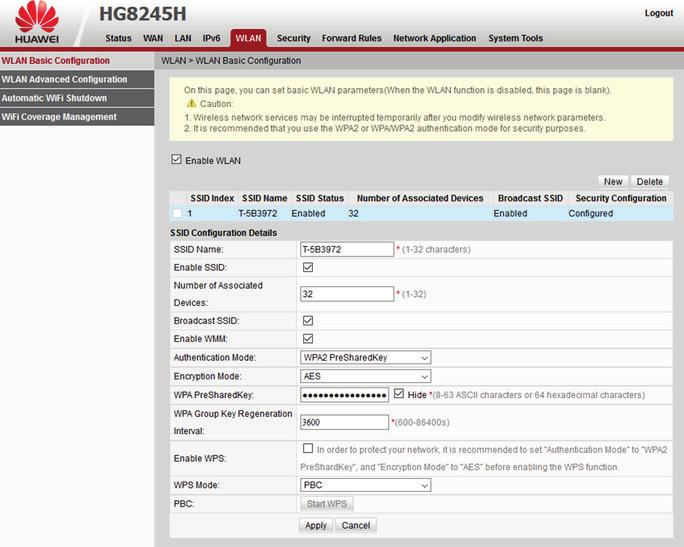
Task: Open Automatic WiFi Shutdown in sidebar
Action: tap(77, 98)
